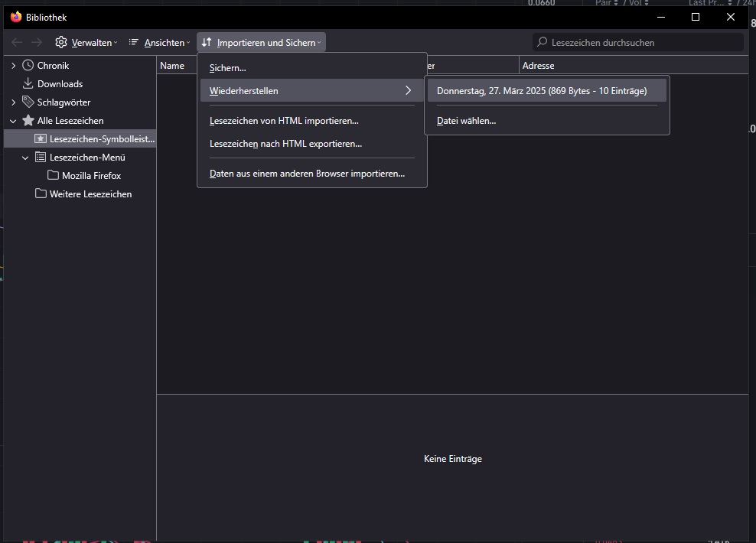This screenshot has width=756, height=543.
Task: Select Alle Lesezeichen in the sidebar
Action: [70, 120]
